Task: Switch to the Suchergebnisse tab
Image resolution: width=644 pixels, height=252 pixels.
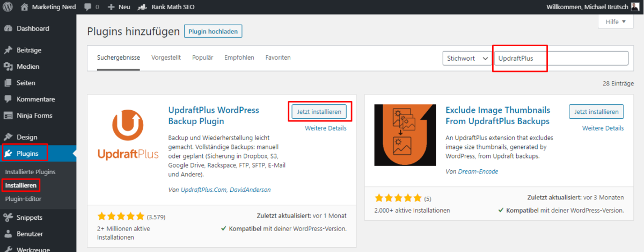Action: (x=119, y=57)
